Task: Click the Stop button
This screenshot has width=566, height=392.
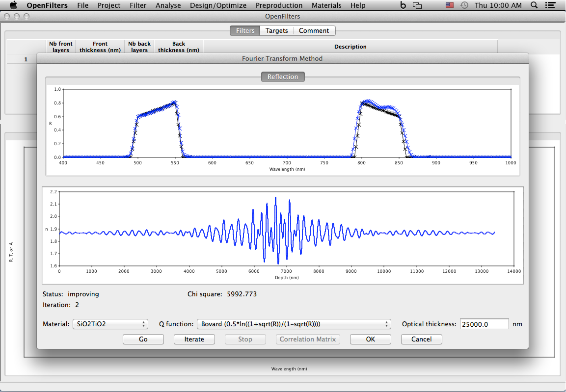Action: pyautogui.click(x=245, y=339)
